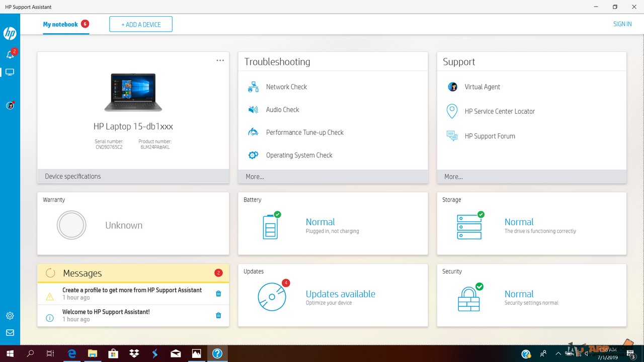Click the SIGN IN link

[x=622, y=24]
